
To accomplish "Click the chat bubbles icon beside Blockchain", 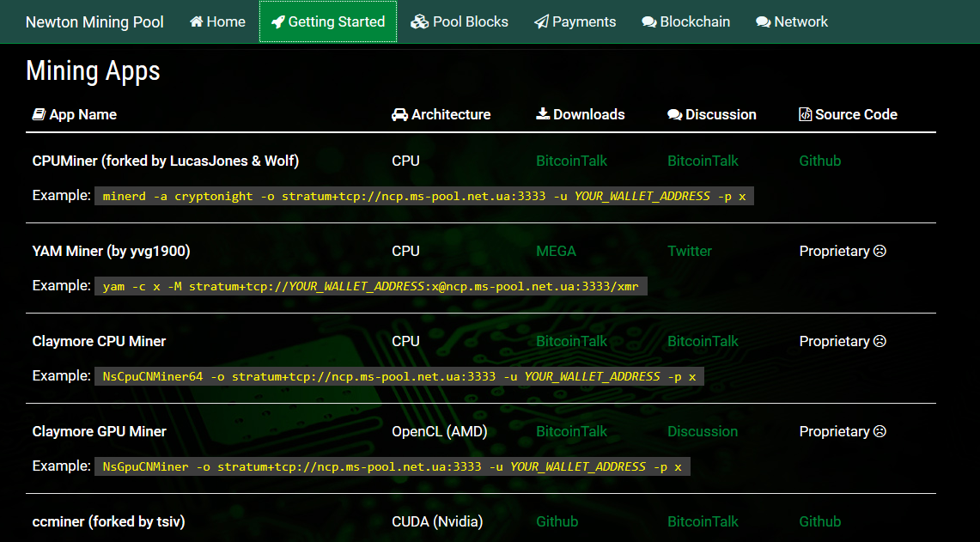I will [648, 21].
